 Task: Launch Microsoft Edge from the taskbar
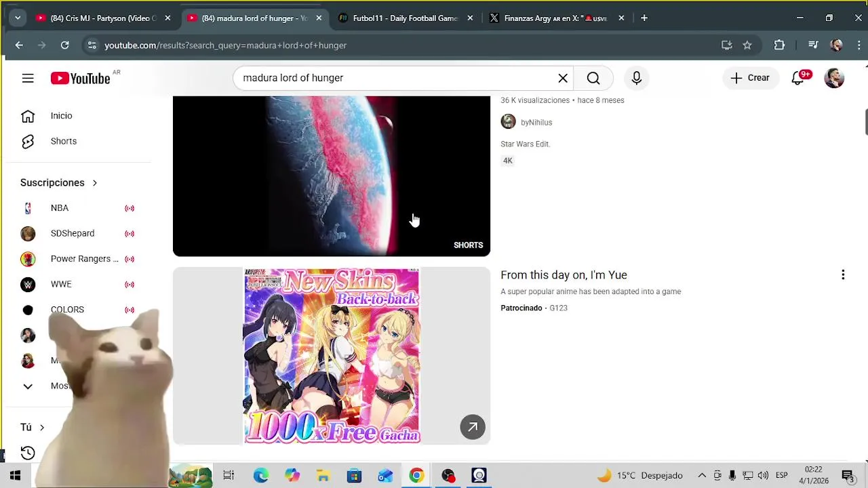(260, 476)
